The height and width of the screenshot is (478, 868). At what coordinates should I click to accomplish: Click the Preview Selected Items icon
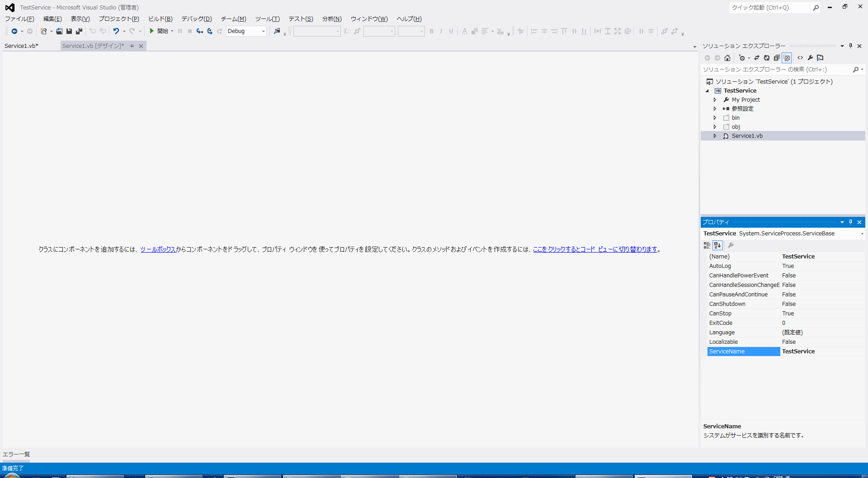pos(820,58)
